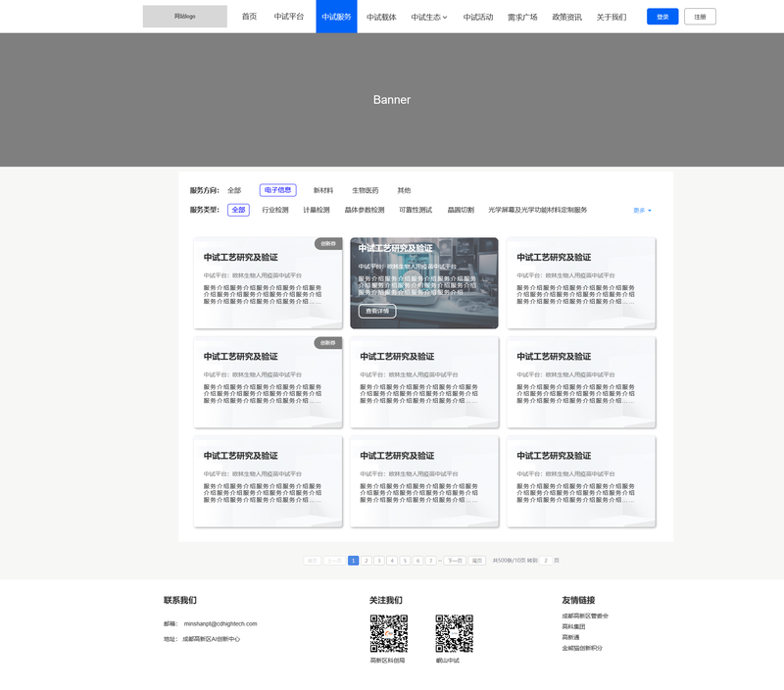
Task: Open 中试载体 from the top navigation
Action: (x=381, y=17)
